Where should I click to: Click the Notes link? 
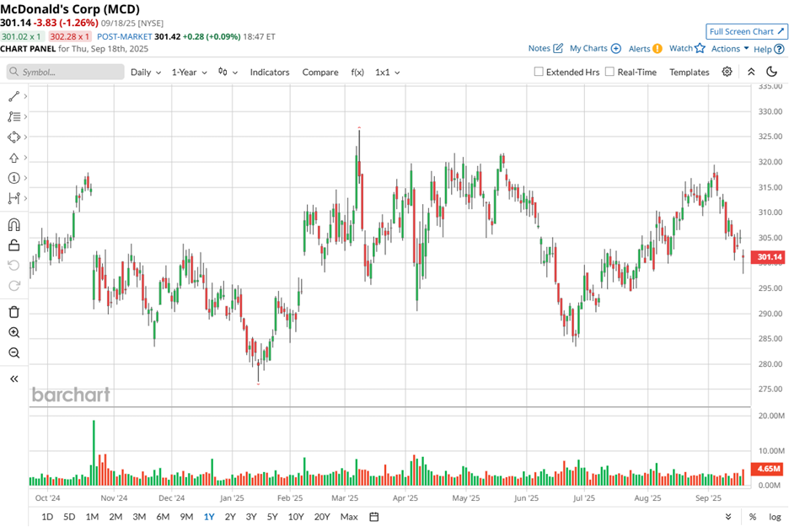pyautogui.click(x=539, y=48)
